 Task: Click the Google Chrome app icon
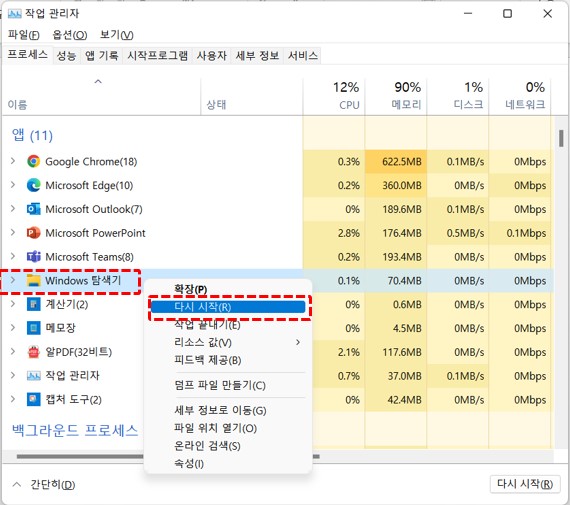point(33,161)
